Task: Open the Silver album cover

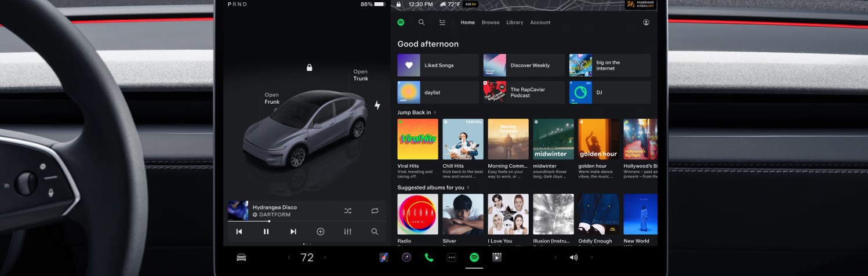Action: point(463,214)
